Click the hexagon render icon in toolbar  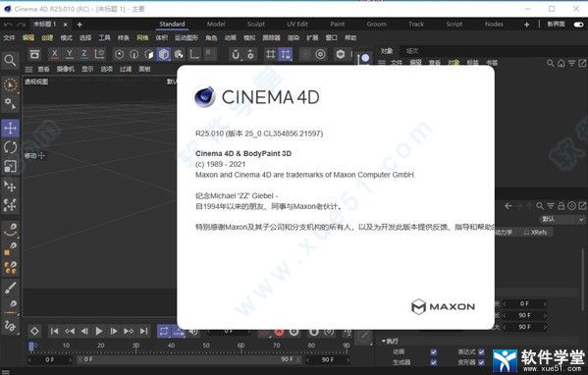[340, 54]
